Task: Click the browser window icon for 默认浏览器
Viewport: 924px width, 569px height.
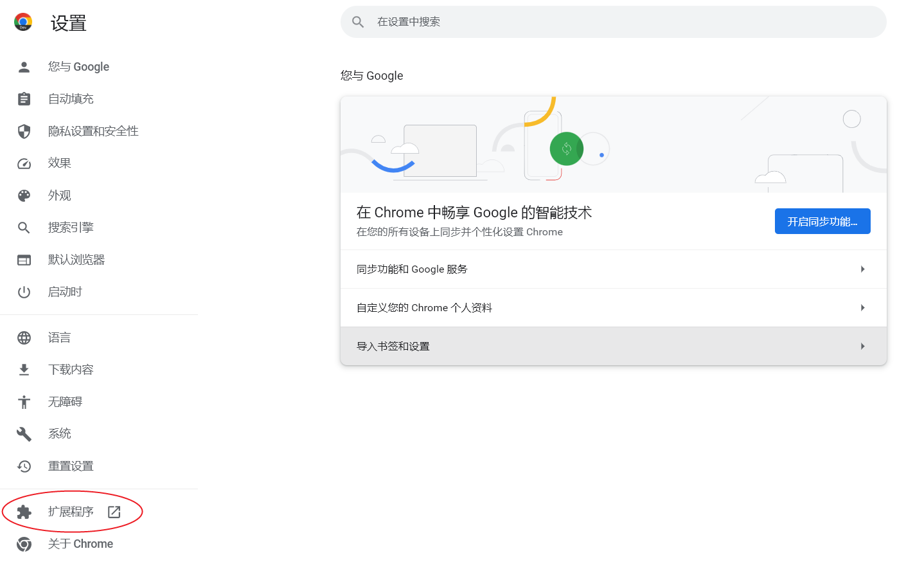Action: tap(24, 260)
